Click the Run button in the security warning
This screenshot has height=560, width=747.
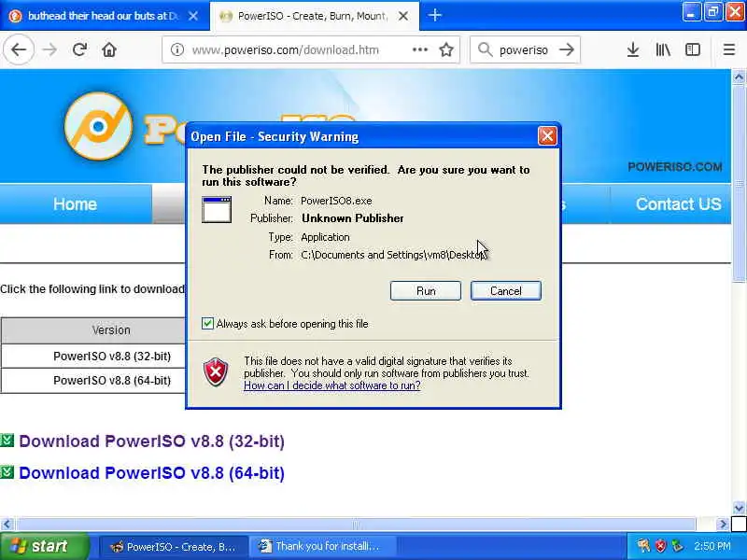tap(426, 290)
